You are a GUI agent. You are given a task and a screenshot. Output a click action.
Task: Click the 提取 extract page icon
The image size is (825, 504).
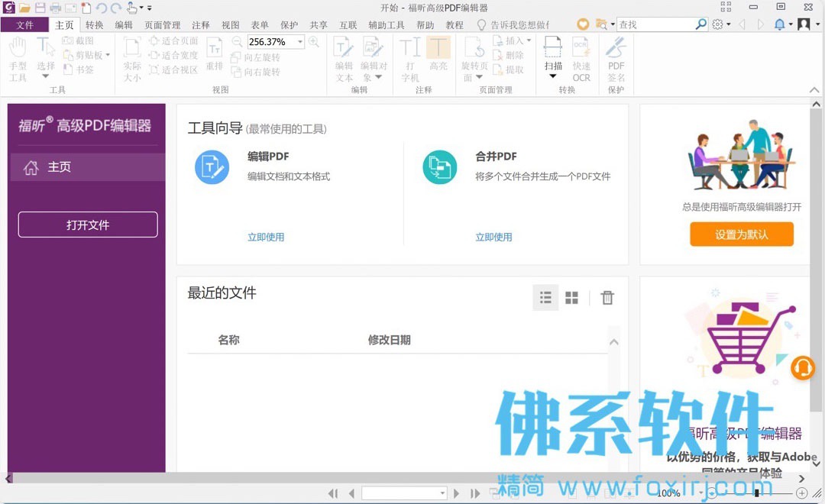508,69
